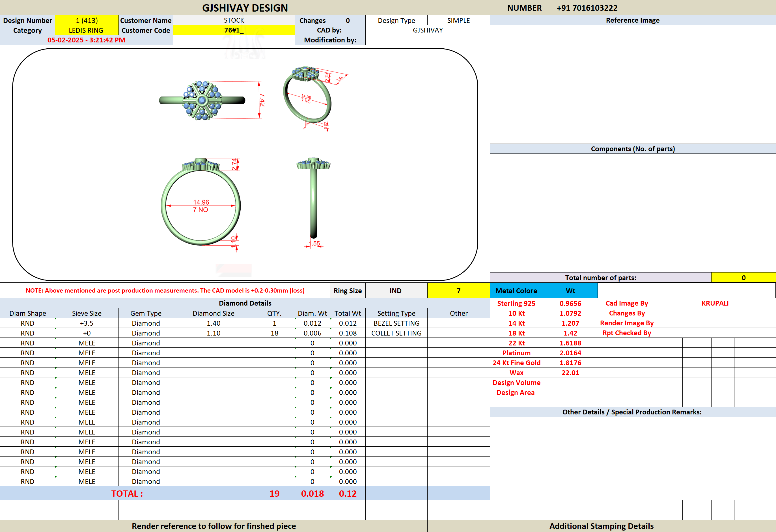The height and width of the screenshot is (532, 776).
Task: Select Cad Image By value KRUPALI
Action: (715, 303)
